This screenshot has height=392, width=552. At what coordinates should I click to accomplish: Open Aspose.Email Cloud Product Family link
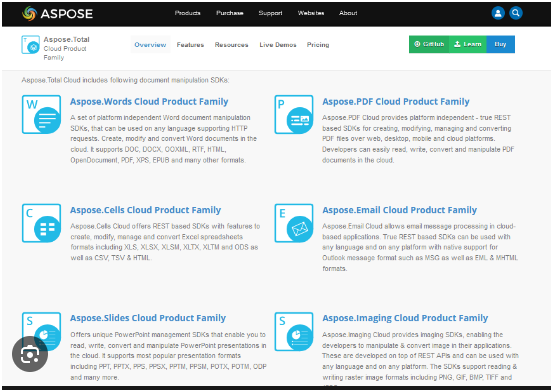(x=400, y=210)
